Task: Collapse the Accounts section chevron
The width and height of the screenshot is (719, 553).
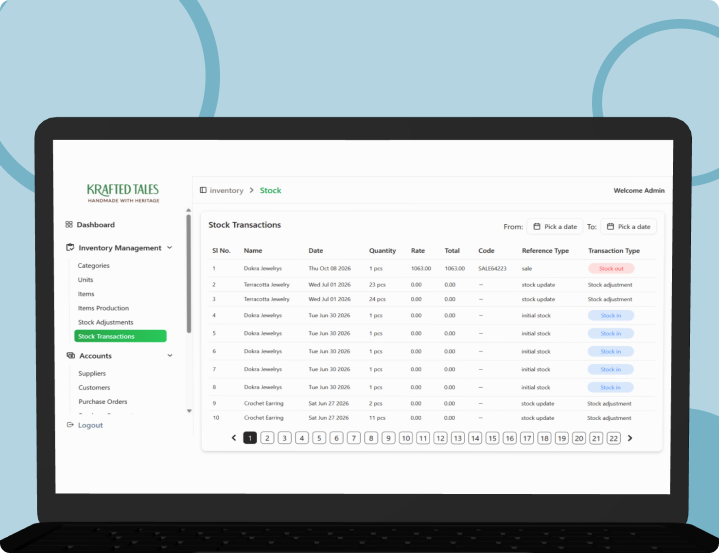Action: [x=170, y=355]
